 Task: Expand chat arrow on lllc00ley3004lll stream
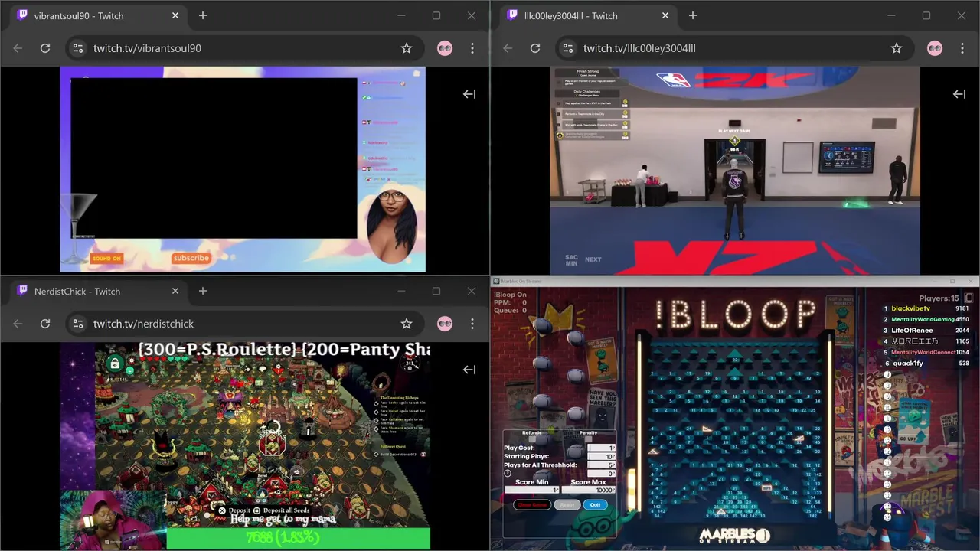point(959,94)
